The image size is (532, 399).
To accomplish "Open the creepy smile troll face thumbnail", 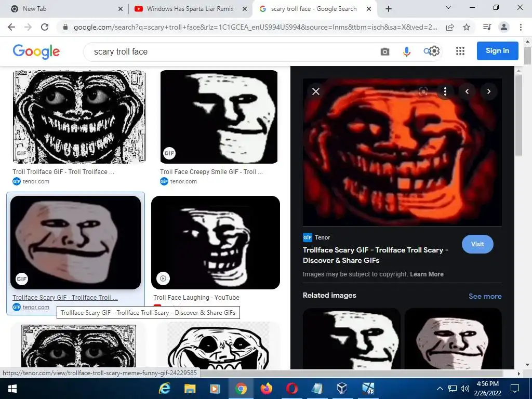I will tap(219, 117).
